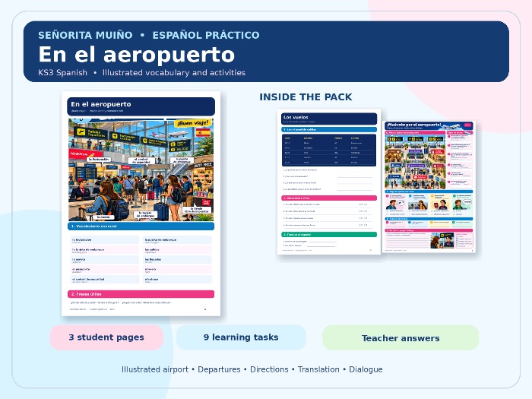The height and width of the screenshot is (399, 532).
Task: Open the 'En el aeropuerto' worksheet thumbnail
Action: pos(141,204)
